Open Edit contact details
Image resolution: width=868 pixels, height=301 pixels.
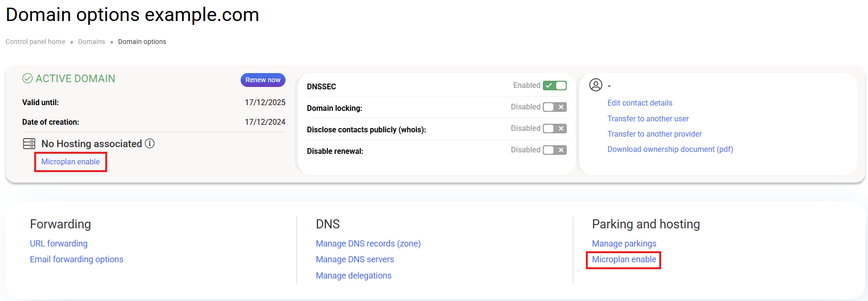[639, 103]
